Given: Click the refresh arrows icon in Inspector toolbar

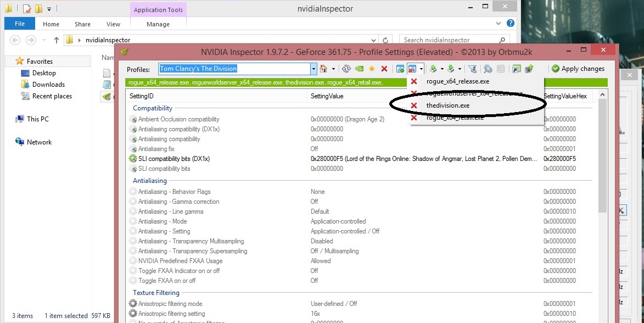Looking at the screenshot, I should [x=346, y=69].
